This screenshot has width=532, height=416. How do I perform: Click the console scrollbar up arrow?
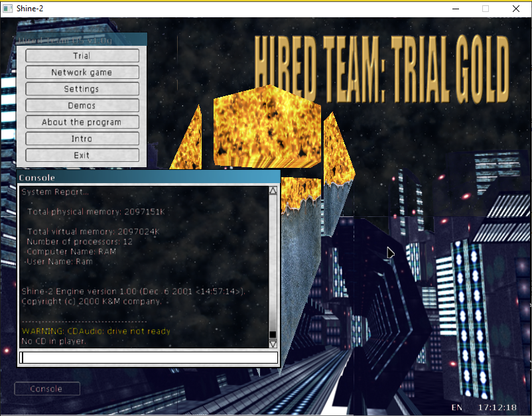click(x=273, y=190)
